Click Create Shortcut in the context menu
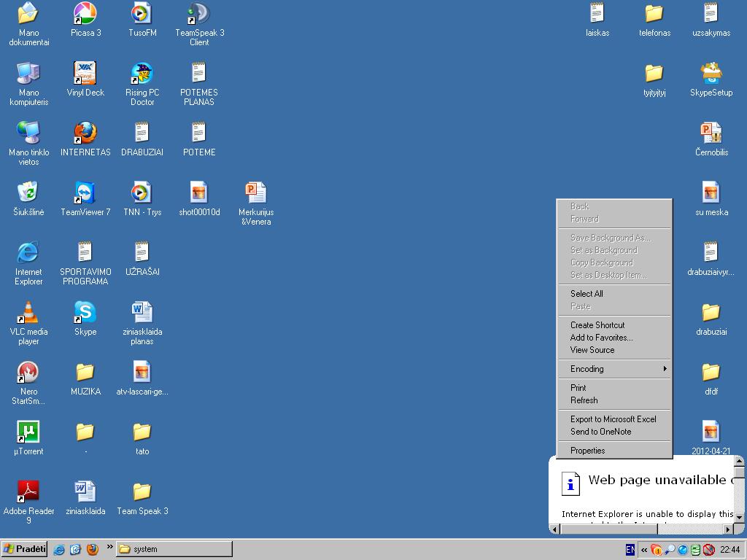The image size is (747, 560). [614, 325]
